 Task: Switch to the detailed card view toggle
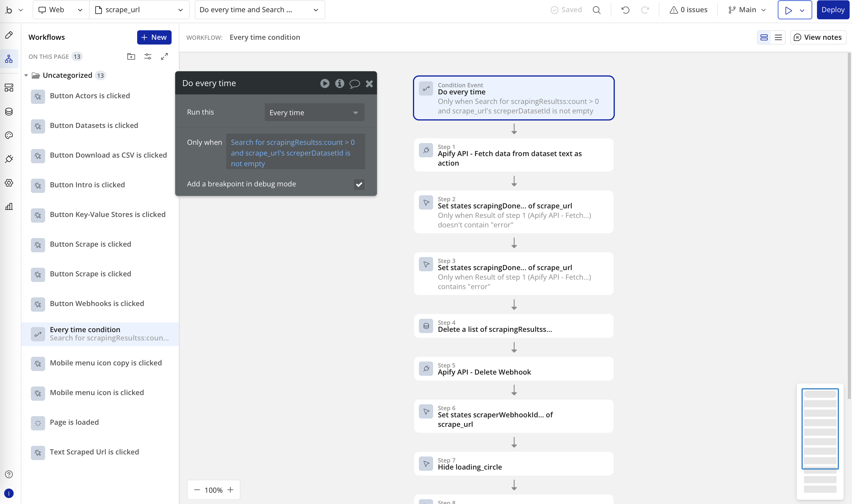tap(764, 37)
